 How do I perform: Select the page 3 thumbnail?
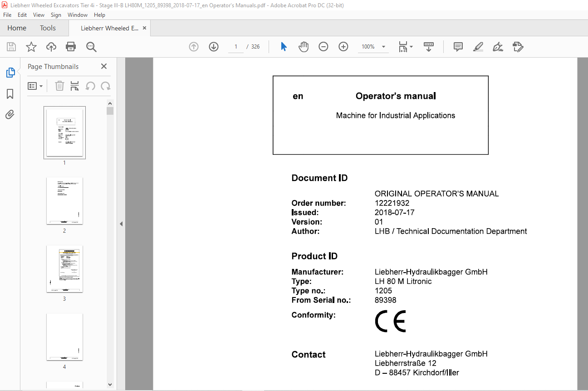(x=64, y=269)
